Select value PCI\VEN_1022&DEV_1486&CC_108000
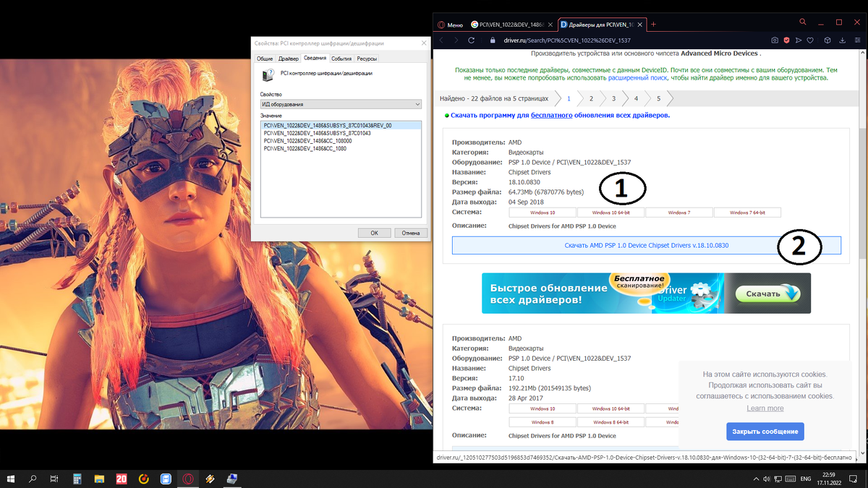 (307, 140)
